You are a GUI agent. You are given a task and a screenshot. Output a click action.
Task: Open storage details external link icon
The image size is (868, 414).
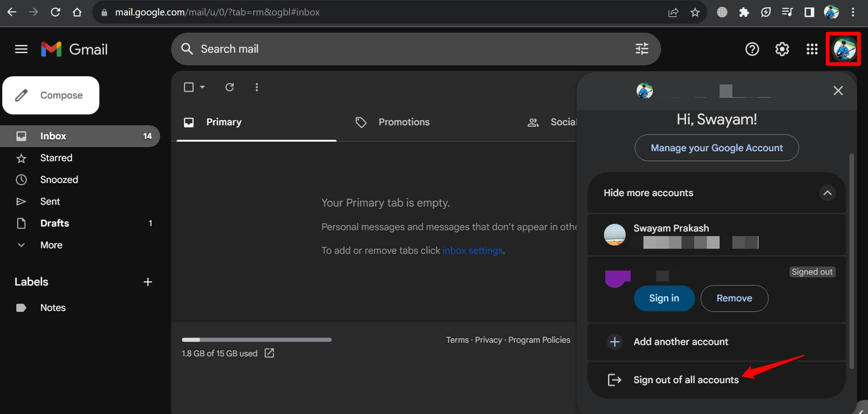[x=269, y=353]
